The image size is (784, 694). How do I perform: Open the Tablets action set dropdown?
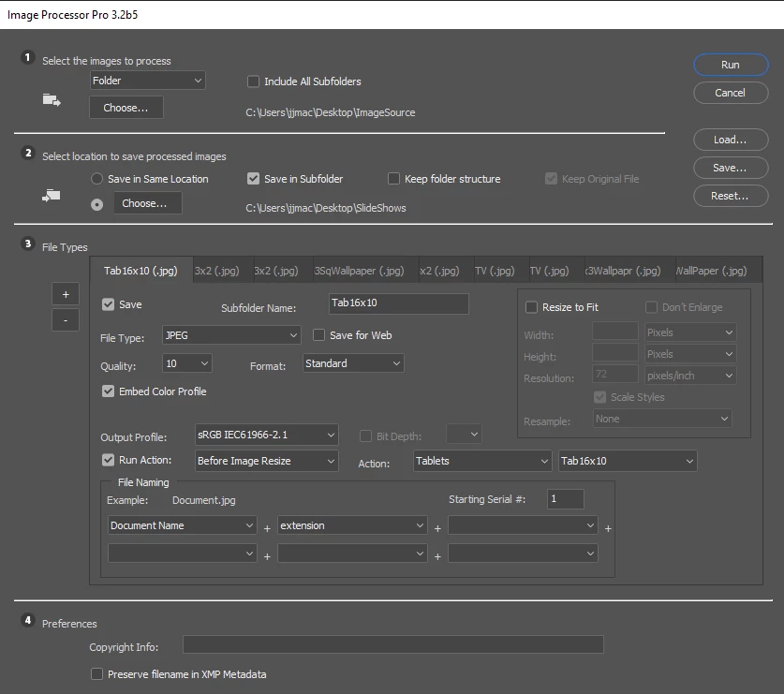point(482,461)
